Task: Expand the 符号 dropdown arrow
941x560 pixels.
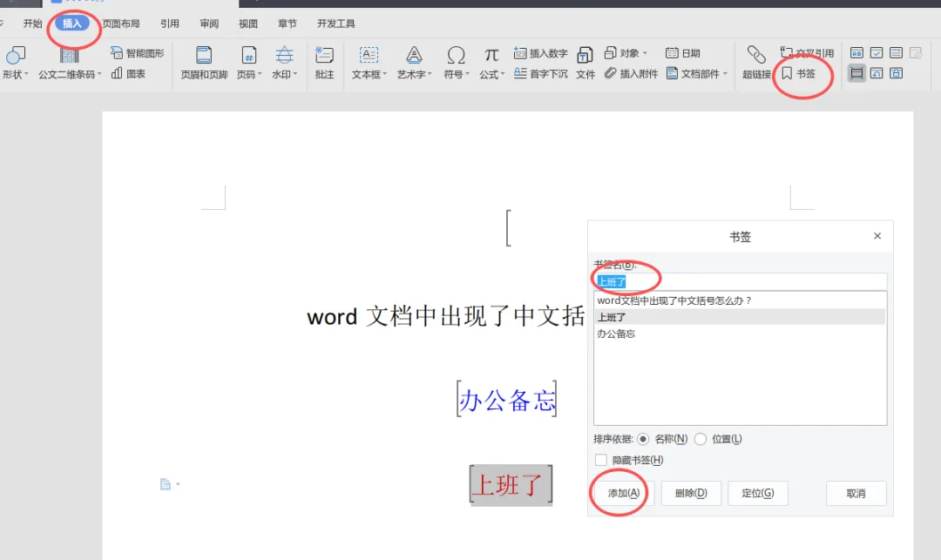Action: (x=468, y=74)
